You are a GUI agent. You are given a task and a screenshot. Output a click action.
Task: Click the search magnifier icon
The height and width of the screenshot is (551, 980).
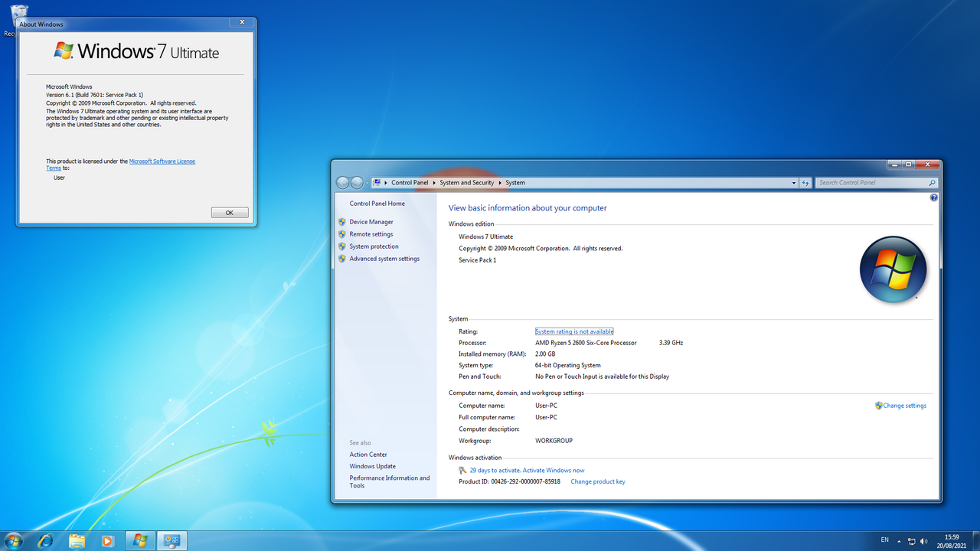[x=932, y=183]
